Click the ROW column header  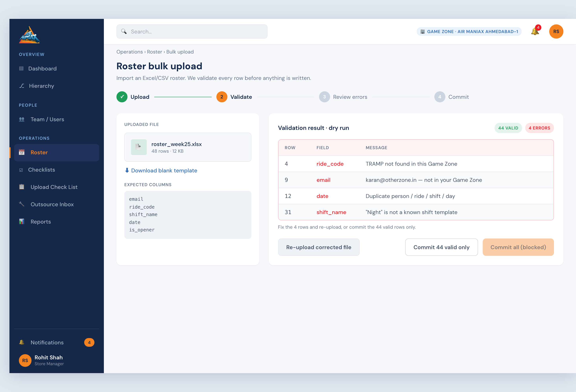290,148
